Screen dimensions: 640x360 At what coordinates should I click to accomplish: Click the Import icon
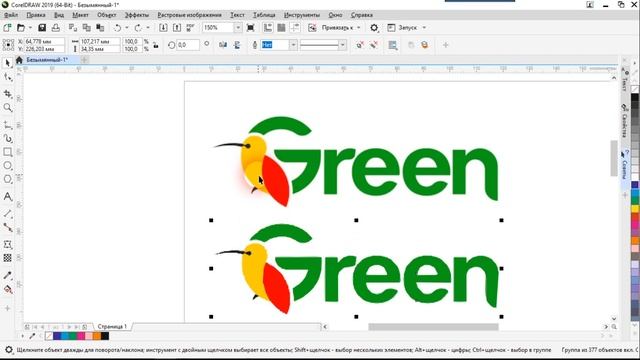163,27
